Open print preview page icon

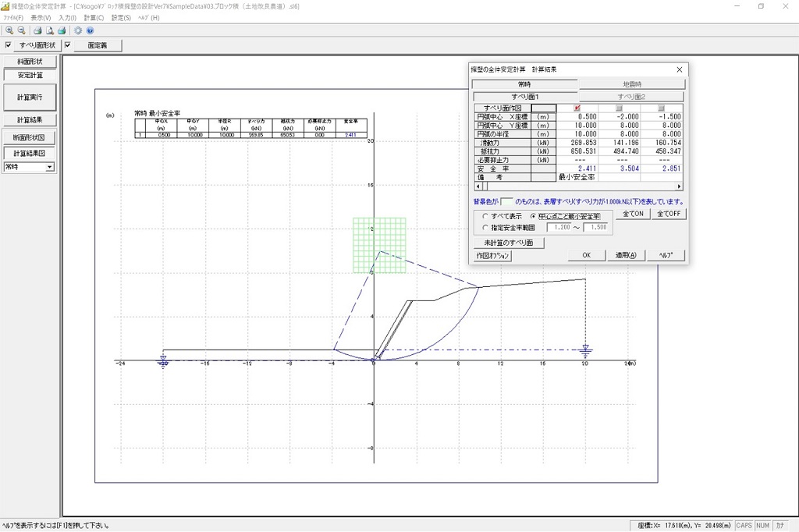point(49,30)
